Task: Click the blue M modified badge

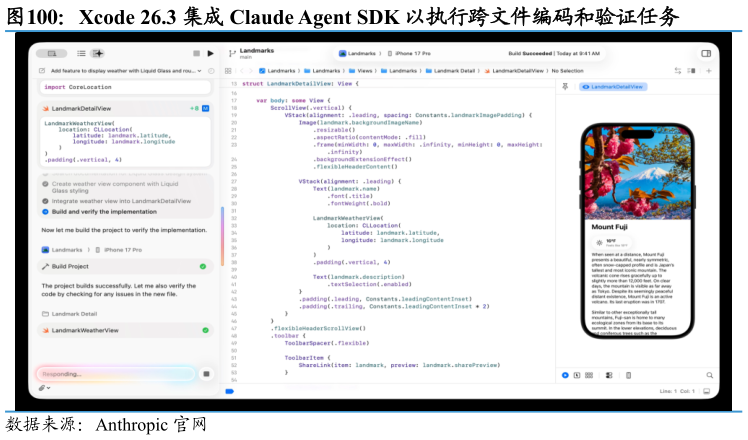Action: [206, 108]
